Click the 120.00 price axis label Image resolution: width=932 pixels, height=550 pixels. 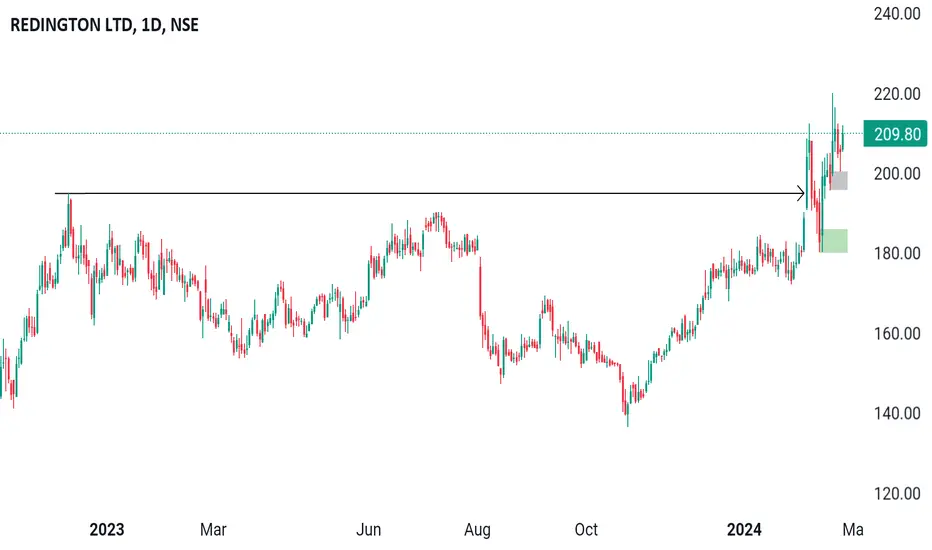[897, 494]
